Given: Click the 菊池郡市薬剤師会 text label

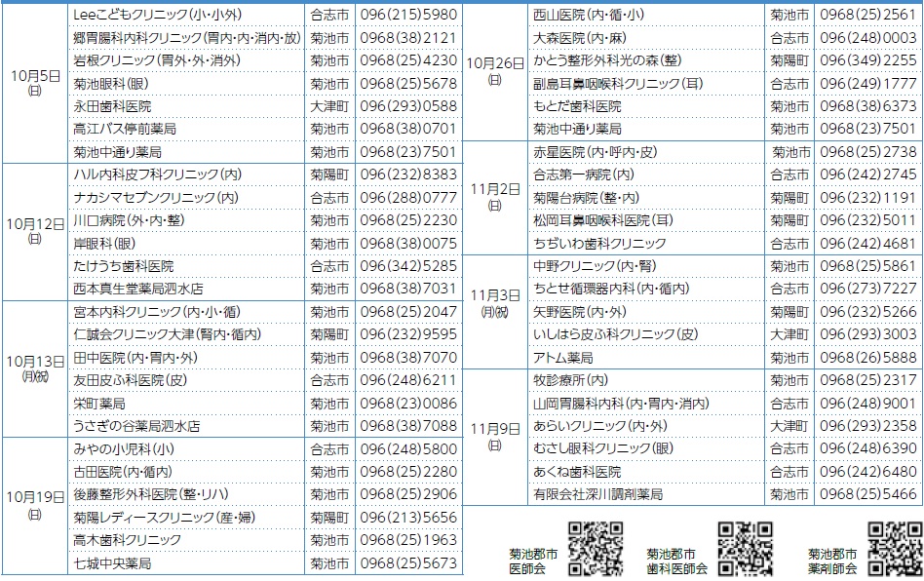Looking at the screenshot, I should [831, 561].
